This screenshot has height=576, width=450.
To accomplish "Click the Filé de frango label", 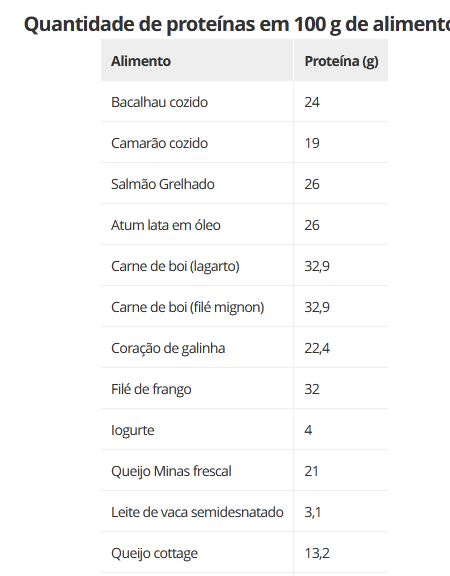I will click(x=151, y=389).
